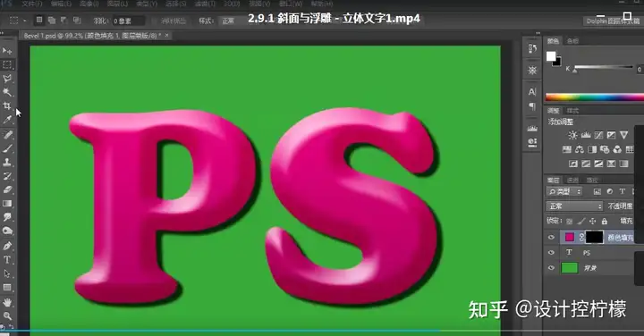This screenshot has height=336, width=644.
Task: Select the Path Selection tool
Action: tap(7, 273)
